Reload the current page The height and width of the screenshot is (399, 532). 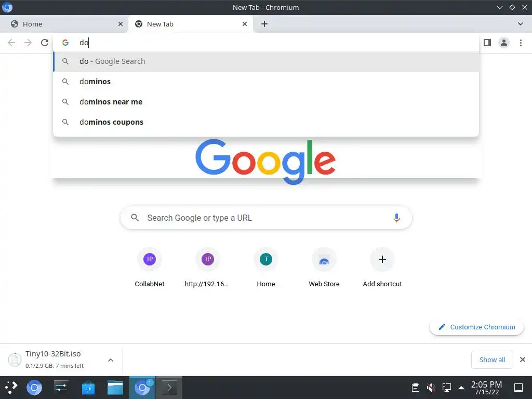pos(45,43)
